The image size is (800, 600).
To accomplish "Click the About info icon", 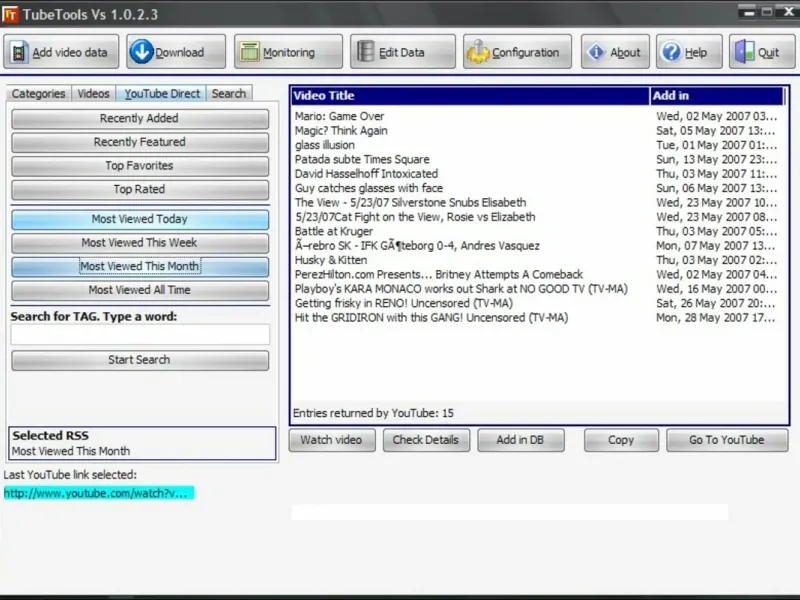I will pyautogui.click(x=595, y=52).
